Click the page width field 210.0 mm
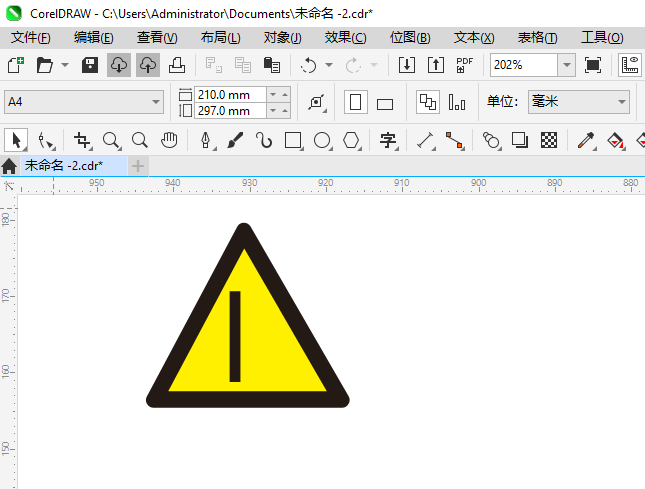645x489 pixels. 230,95
